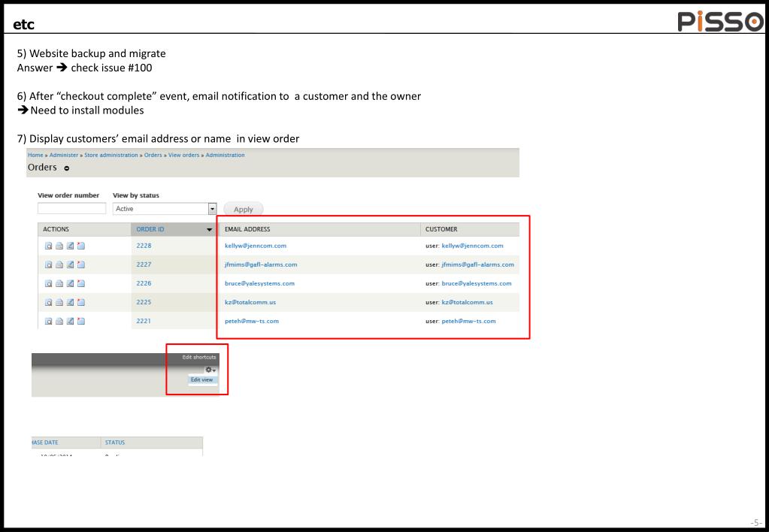The image size is (769, 532).
Task: Delete order 2227 using the red-corner icon
Action: [x=81, y=264]
